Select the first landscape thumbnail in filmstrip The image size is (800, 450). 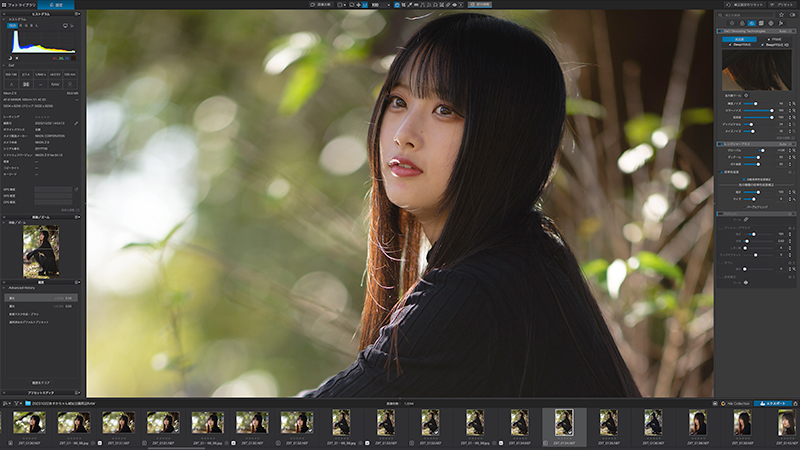point(29,423)
